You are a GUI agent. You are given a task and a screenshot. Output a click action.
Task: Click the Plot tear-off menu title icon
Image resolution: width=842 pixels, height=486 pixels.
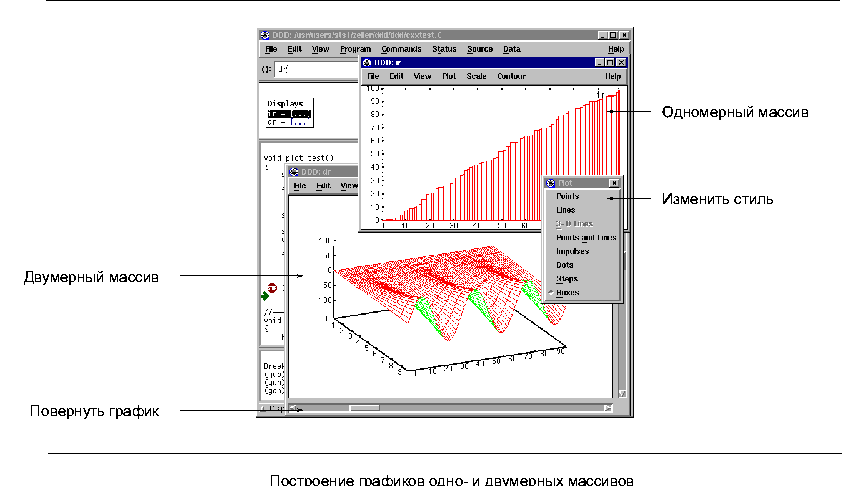tap(550, 183)
